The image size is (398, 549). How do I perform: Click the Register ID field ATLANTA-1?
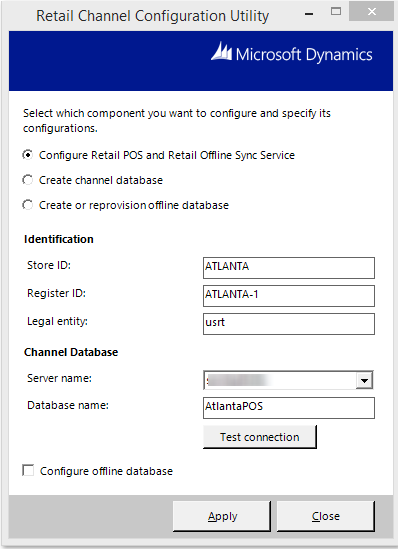(x=289, y=296)
